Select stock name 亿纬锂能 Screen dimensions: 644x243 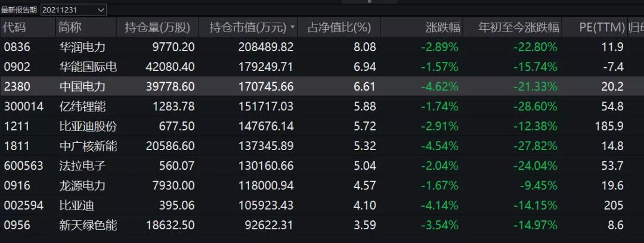[82, 107]
